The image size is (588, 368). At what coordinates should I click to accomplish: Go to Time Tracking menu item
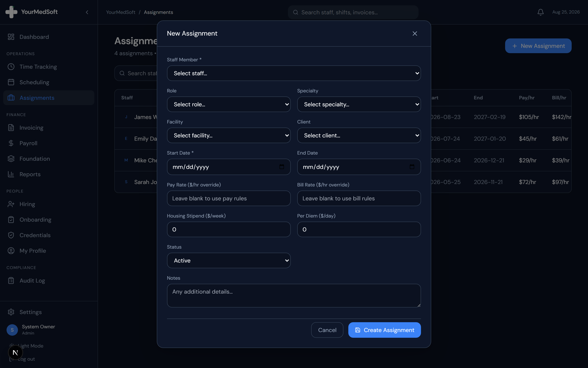click(x=49, y=67)
